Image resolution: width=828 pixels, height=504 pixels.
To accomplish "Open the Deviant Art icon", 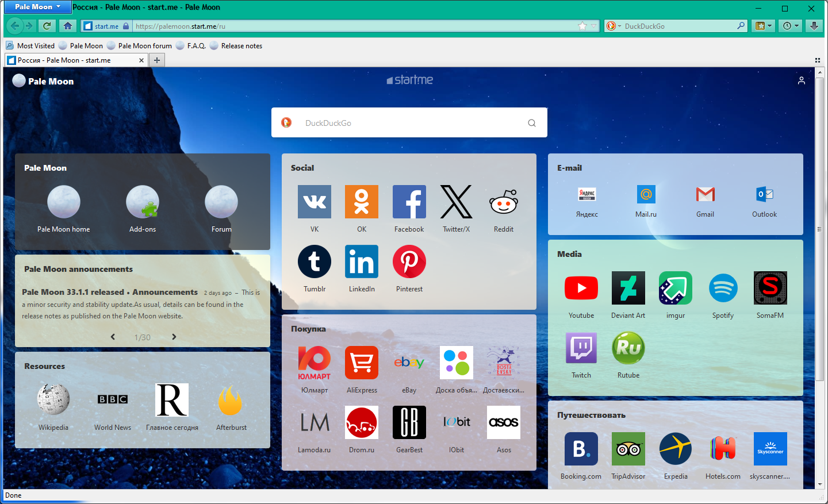I will [628, 288].
